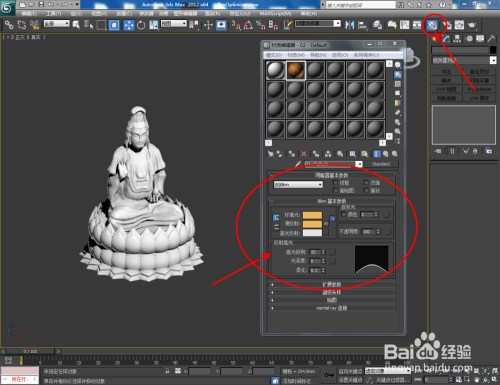Click the Reset Map/Material red X icon

[304, 154]
